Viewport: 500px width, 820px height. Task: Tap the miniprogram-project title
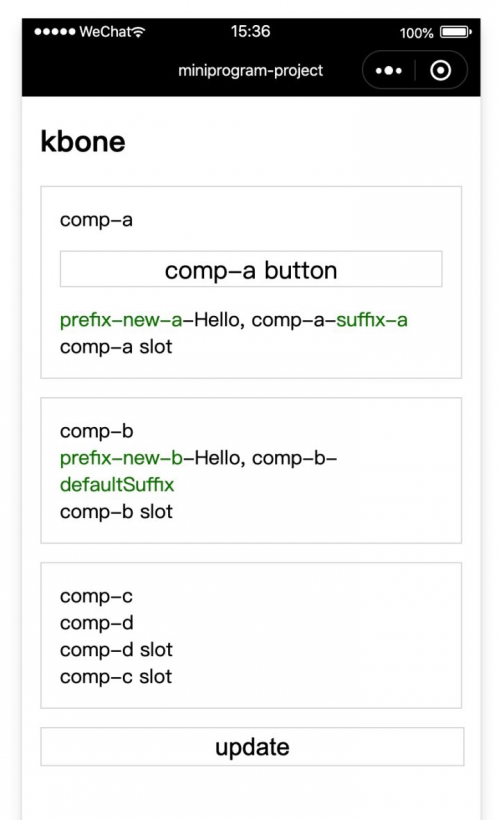(x=251, y=71)
